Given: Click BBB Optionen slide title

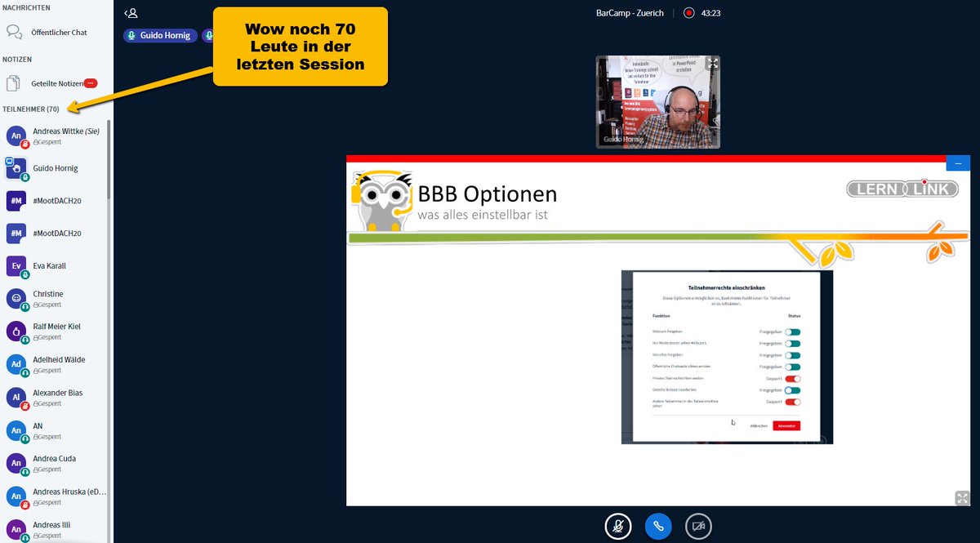Looking at the screenshot, I should coord(488,194).
